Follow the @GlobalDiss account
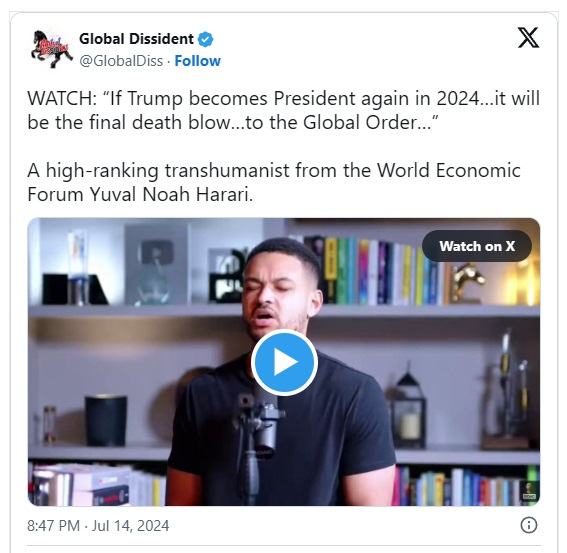The height and width of the screenshot is (553, 567). click(x=197, y=61)
